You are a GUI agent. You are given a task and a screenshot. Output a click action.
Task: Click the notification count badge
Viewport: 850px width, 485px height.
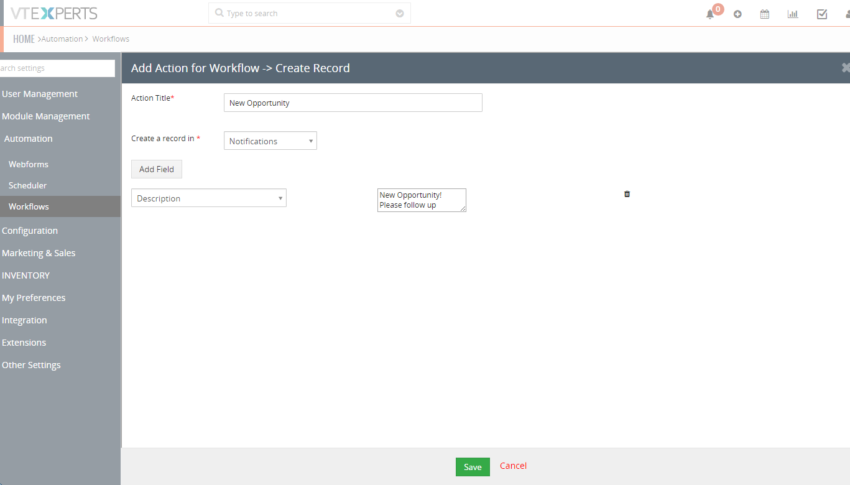point(718,9)
